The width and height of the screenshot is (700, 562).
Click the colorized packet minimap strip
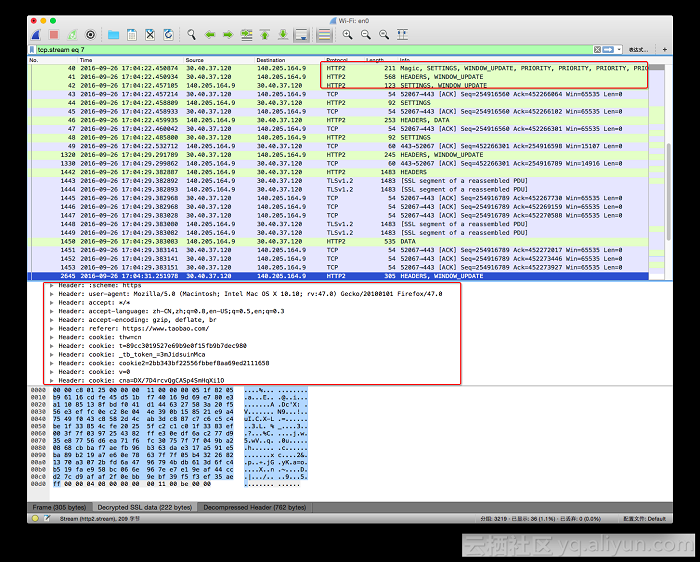656,172
